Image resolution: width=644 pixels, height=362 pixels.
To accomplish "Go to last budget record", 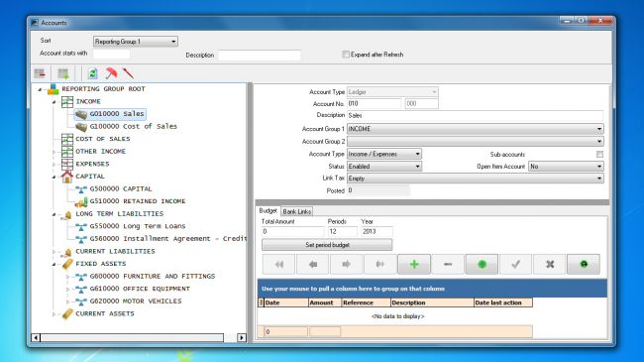I will [x=380, y=264].
